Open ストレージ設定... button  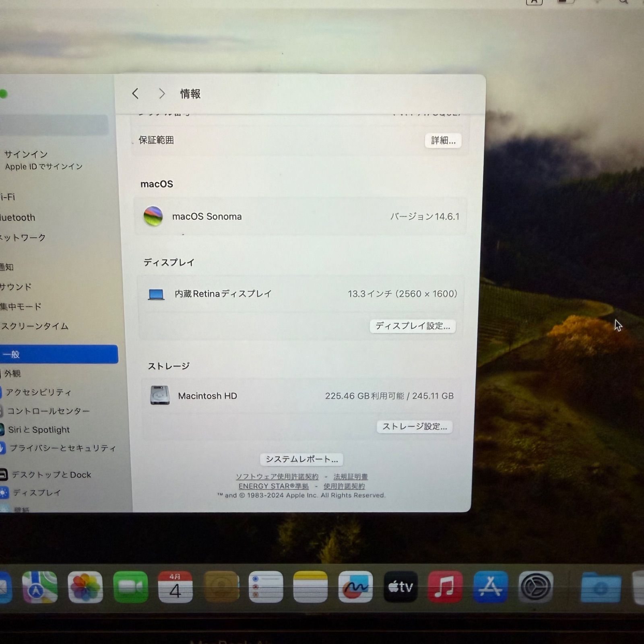pyautogui.click(x=415, y=427)
